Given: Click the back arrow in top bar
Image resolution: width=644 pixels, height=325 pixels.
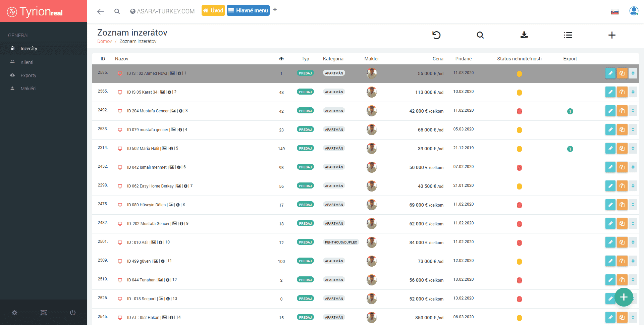Looking at the screenshot, I should (x=100, y=12).
